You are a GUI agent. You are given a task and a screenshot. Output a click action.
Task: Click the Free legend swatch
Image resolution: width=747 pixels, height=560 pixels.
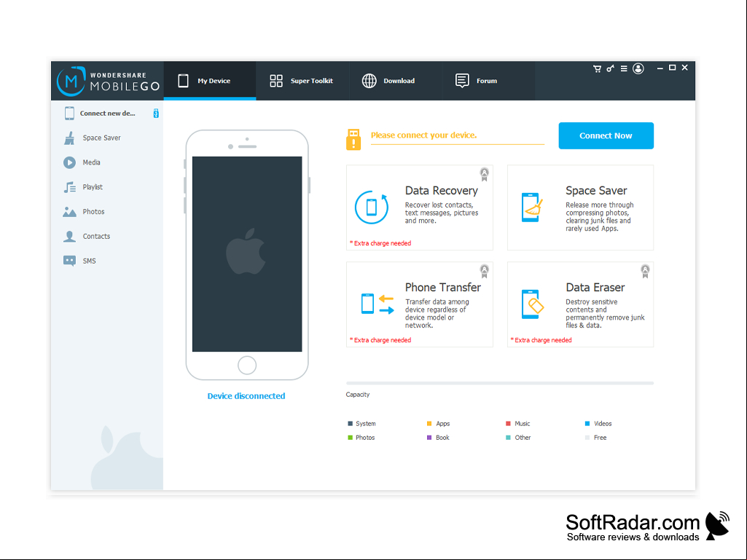tap(587, 438)
